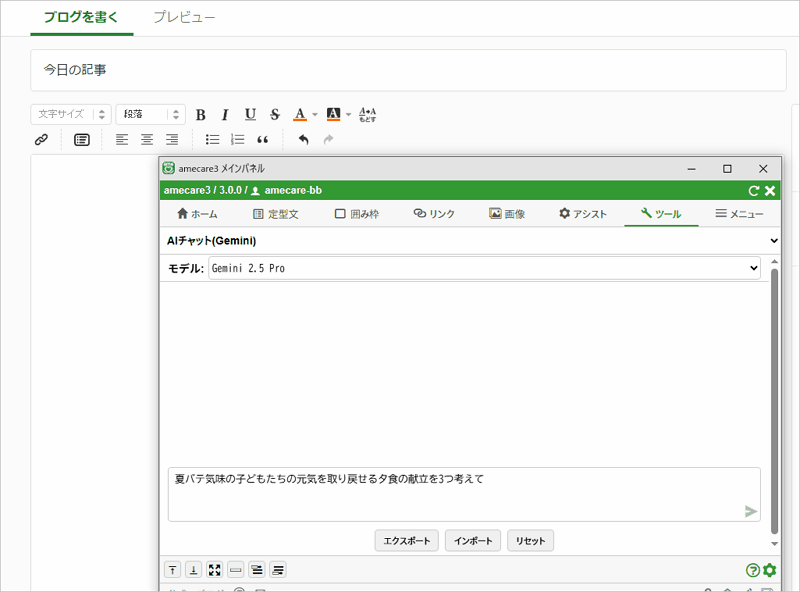This screenshot has height=592, width=800.
Task: Open the green help question mark icon
Action: tap(752, 570)
